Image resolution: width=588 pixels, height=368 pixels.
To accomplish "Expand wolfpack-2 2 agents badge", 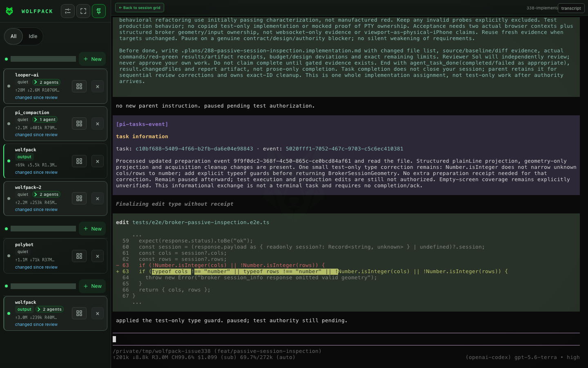I will click(x=47, y=194).
